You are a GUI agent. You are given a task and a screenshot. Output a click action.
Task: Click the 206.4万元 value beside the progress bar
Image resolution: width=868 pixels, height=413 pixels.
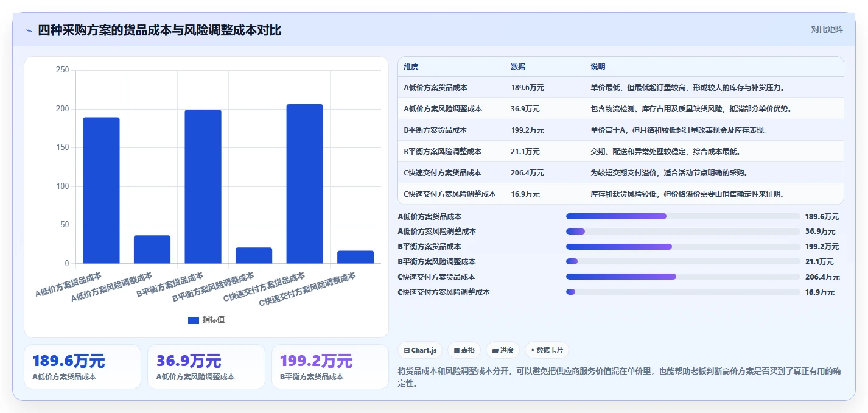[822, 277]
